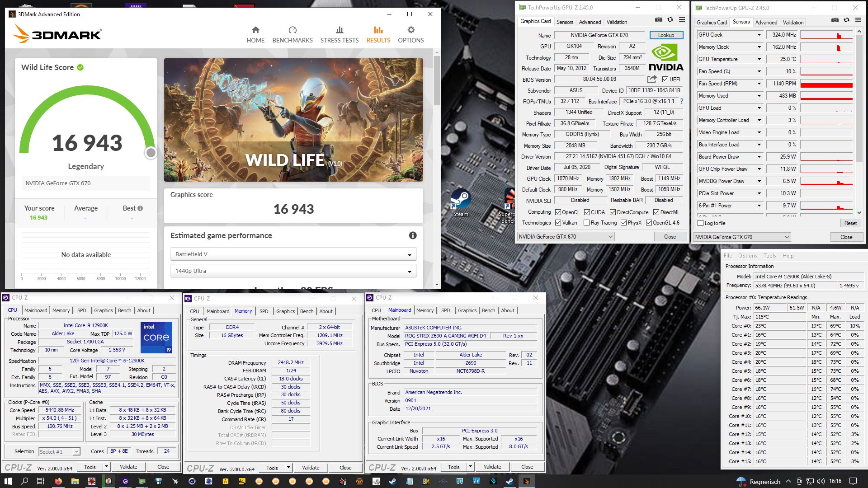Click the 3DMark taskbar icon
Screen dimensions: 868x488
(x=527, y=481)
